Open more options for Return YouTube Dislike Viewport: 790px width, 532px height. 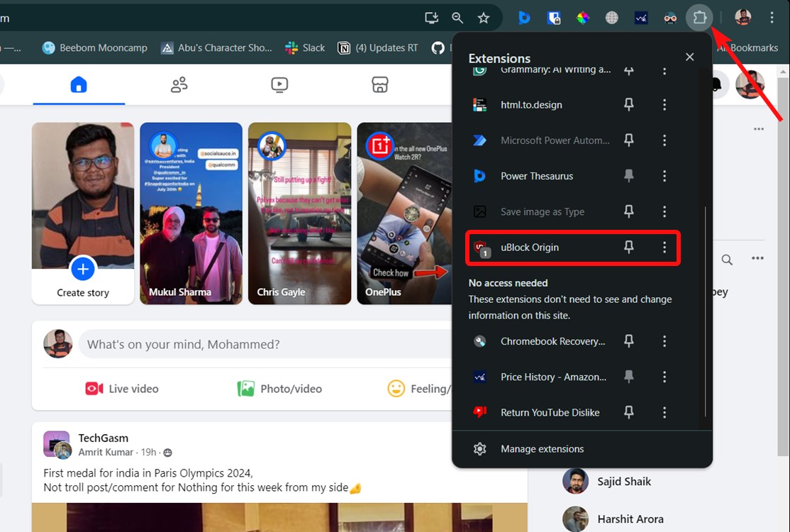(664, 412)
